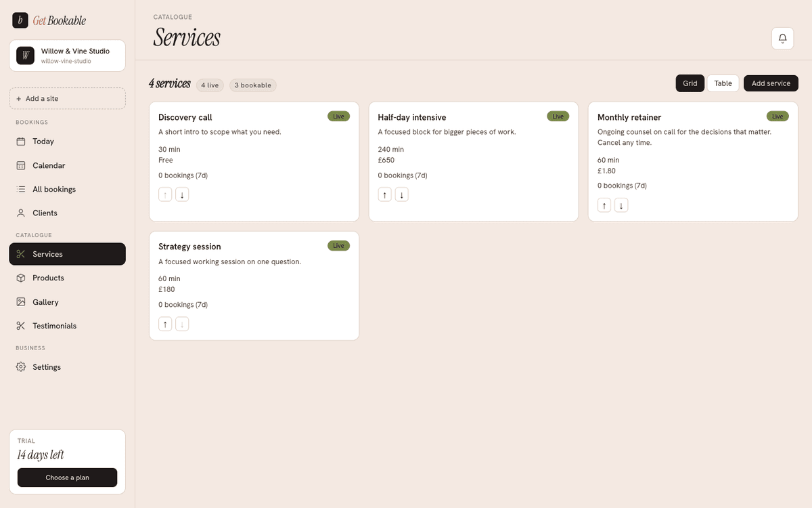Screen dimensions: 812x508
Task: Move Monthly retainer down
Action: [x=621, y=205]
